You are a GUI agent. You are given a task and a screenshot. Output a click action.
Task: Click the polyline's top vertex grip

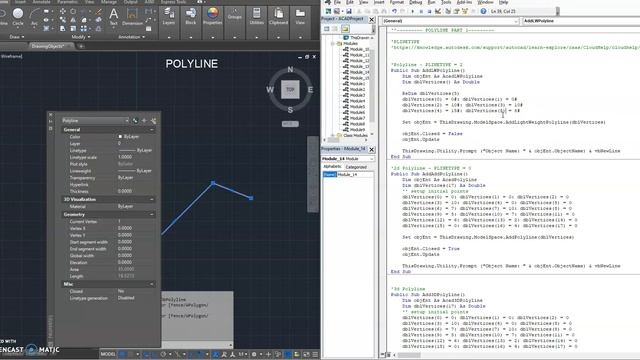pyautogui.click(x=213, y=183)
